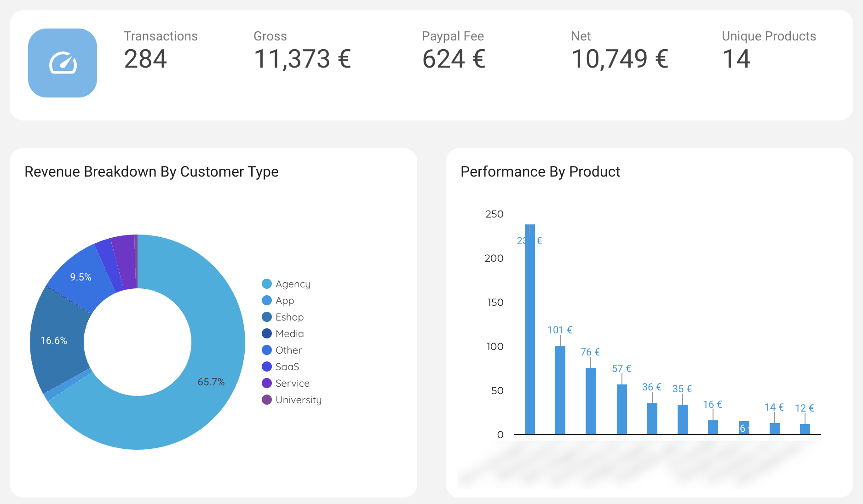Click the Gross value 11,373 €
863x504 pixels.
tap(302, 59)
